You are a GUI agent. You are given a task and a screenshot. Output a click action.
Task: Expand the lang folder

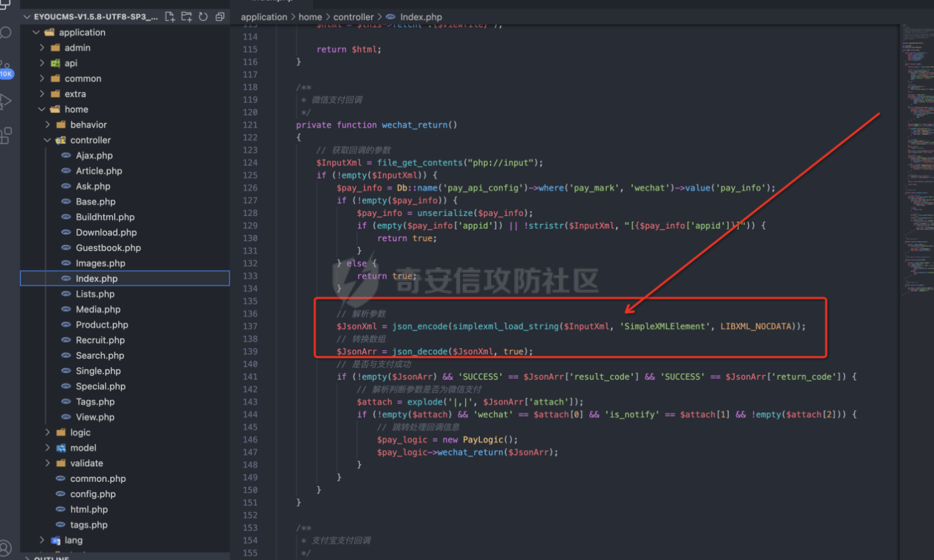pyautogui.click(x=73, y=540)
